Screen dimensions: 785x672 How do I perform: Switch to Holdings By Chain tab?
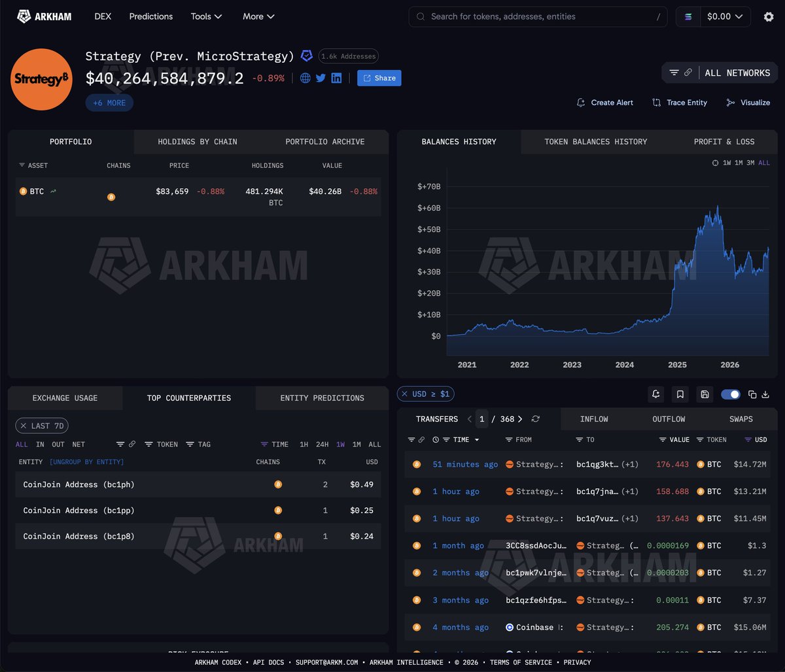pyautogui.click(x=198, y=142)
